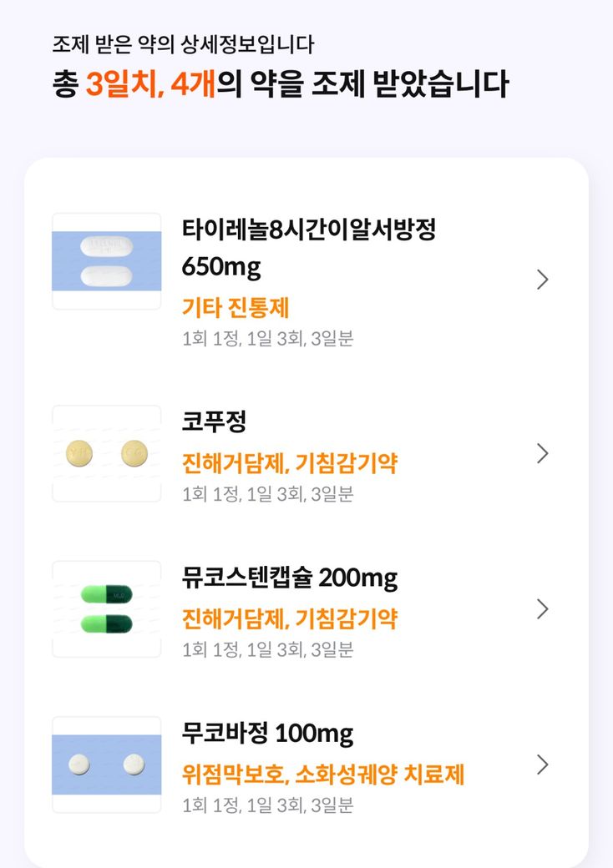
Task: Tap 뮤코스텐캡슐's 진해거담제, 기침감기약 category label
Action: [290, 618]
